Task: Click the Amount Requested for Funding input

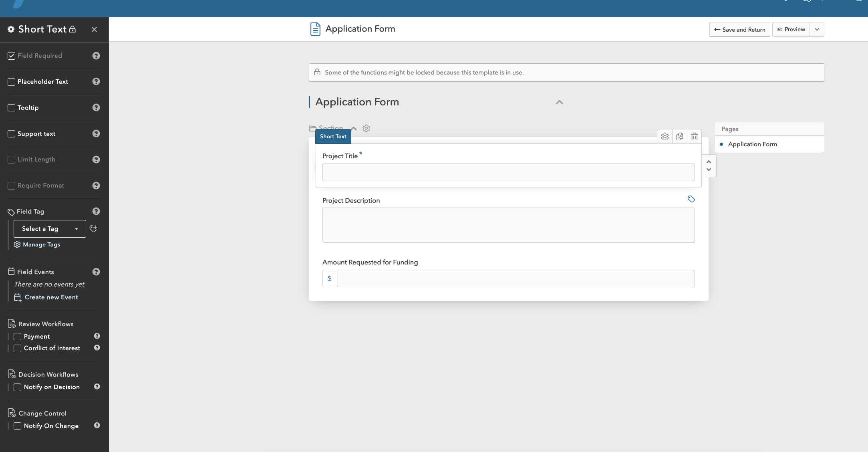Action: click(516, 278)
